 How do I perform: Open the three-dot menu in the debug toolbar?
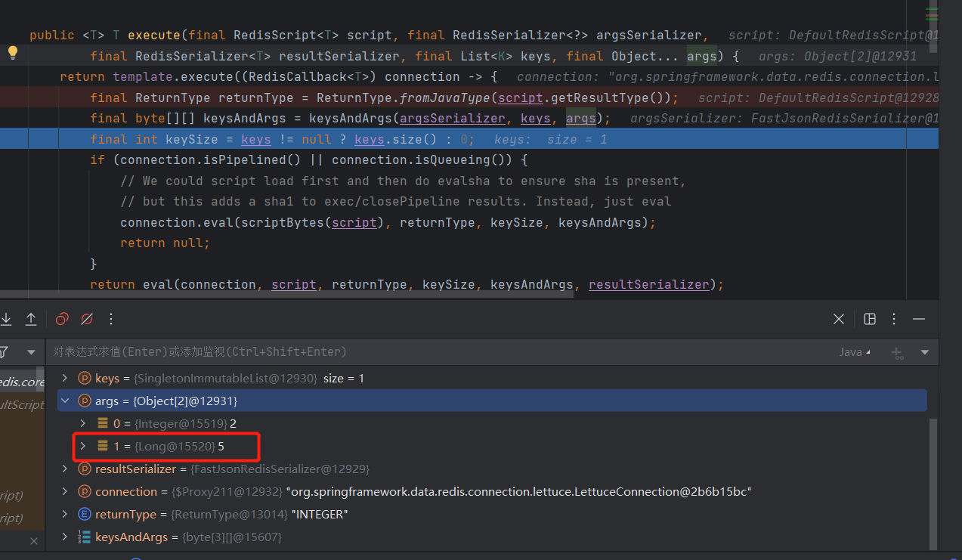click(110, 318)
